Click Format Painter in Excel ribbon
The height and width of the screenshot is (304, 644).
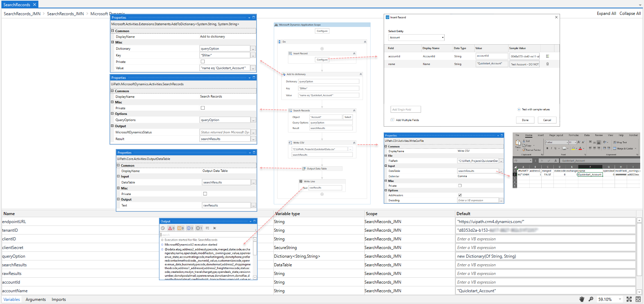tap(532, 150)
